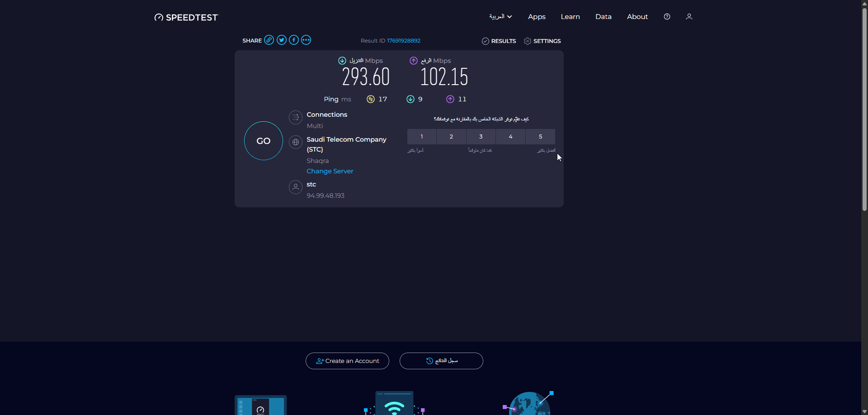Screen dimensions: 868x415
Task: Click the Change Server link
Action: pyautogui.click(x=330, y=171)
